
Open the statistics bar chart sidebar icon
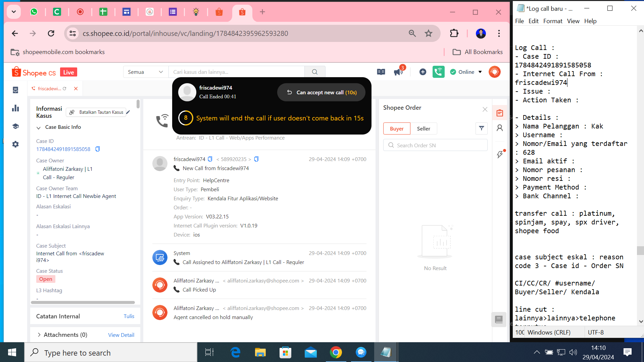15,108
